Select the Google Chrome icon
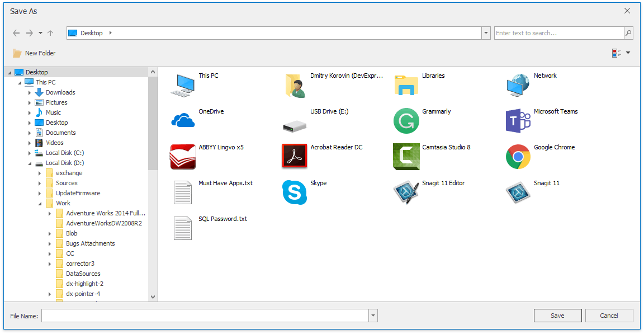 [x=518, y=157]
